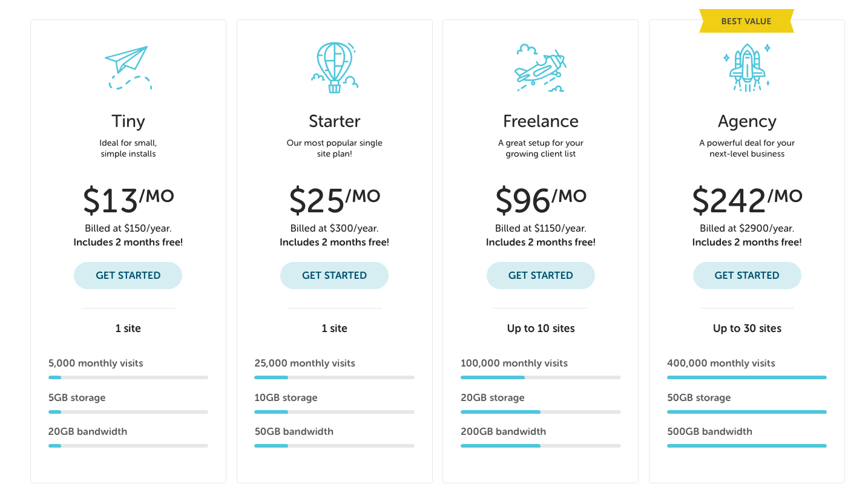Click the space shuttle Agency icon
The height and width of the screenshot is (496, 868).
[x=746, y=67]
